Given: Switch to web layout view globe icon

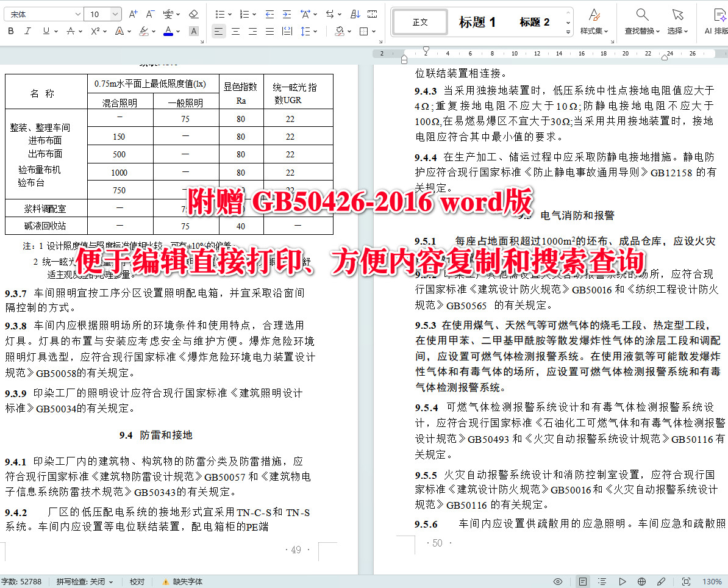Looking at the screenshot, I should coord(641,581).
